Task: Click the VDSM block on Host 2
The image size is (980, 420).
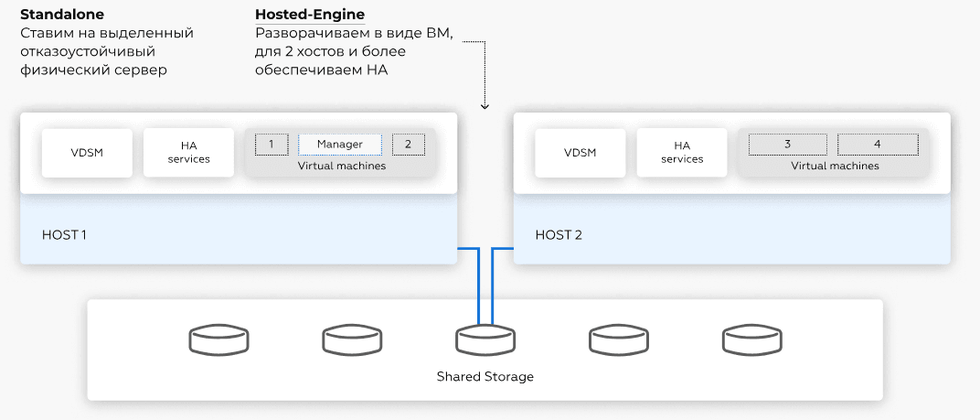Action: click(580, 153)
